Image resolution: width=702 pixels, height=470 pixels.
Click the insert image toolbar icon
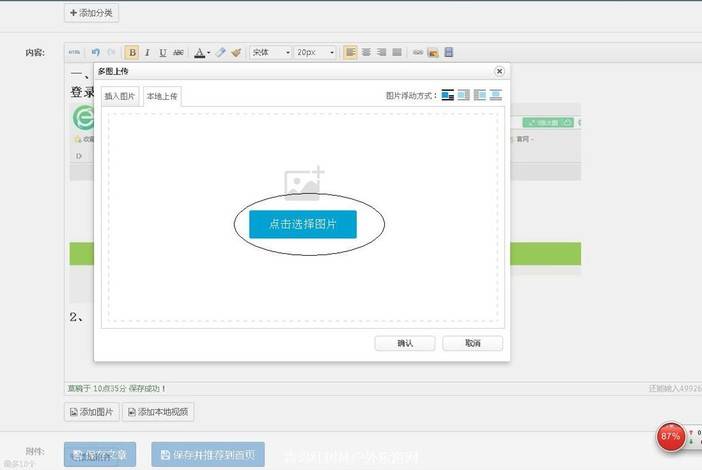[433, 52]
